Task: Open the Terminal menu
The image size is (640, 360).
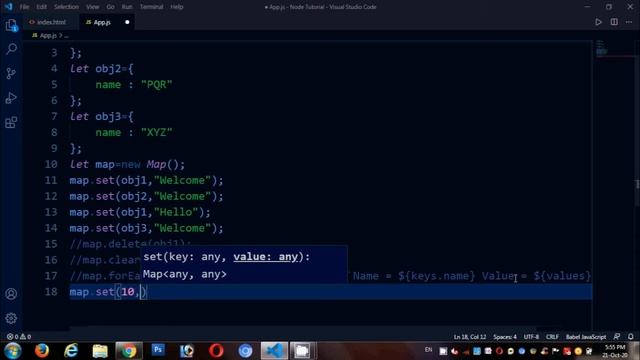Action: pos(151,7)
